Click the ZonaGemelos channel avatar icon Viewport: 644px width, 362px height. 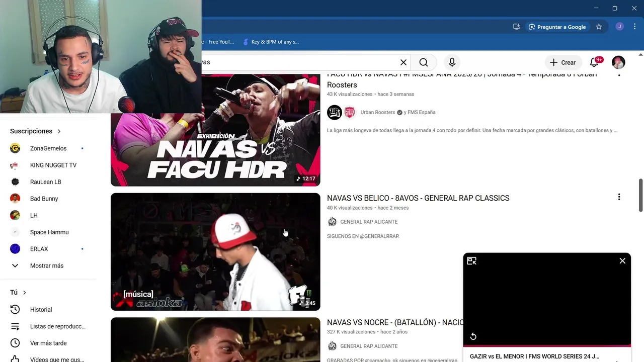[15, 148]
